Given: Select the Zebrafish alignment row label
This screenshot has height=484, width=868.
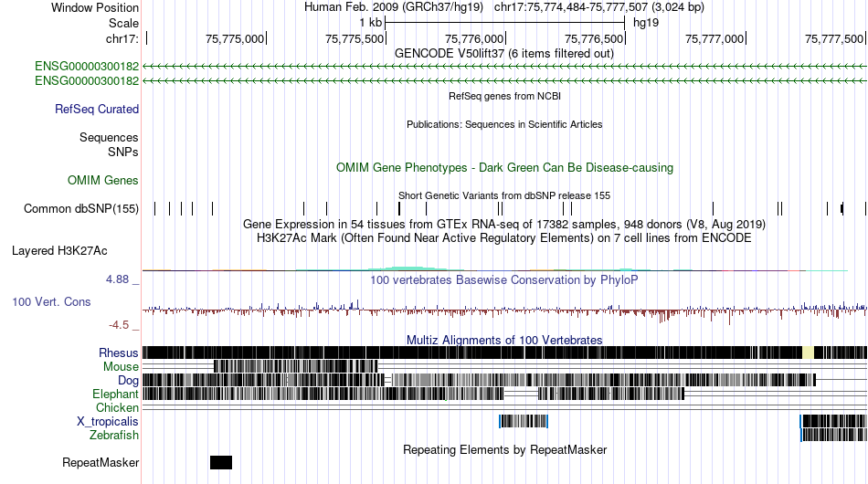Looking at the screenshot, I should pyautogui.click(x=114, y=436).
